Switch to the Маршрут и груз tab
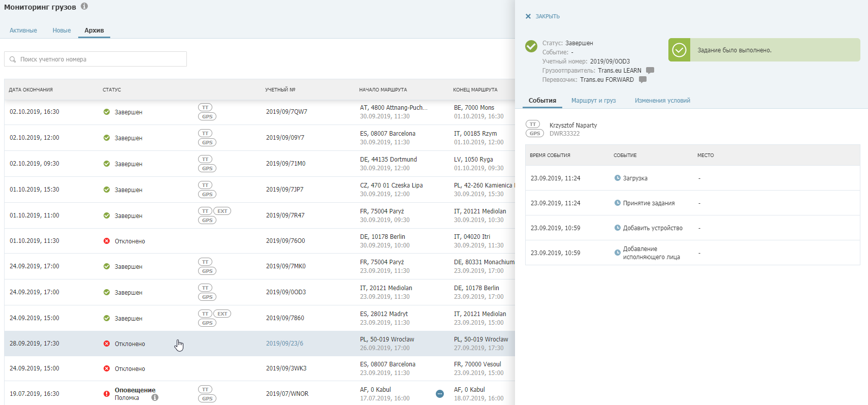The width and height of the screenshot is (868, 405). click(x=593, y=101)
